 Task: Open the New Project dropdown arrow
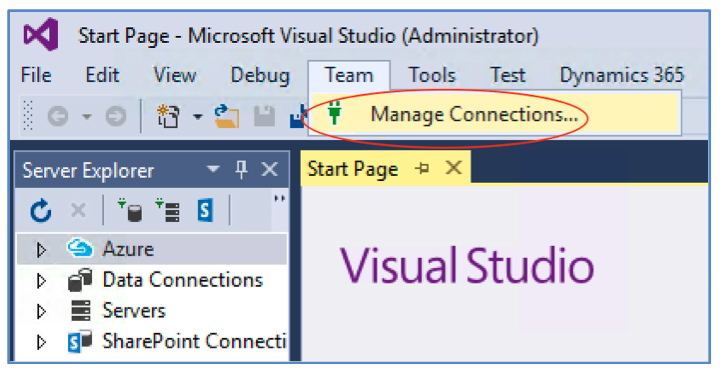point(198,117)
